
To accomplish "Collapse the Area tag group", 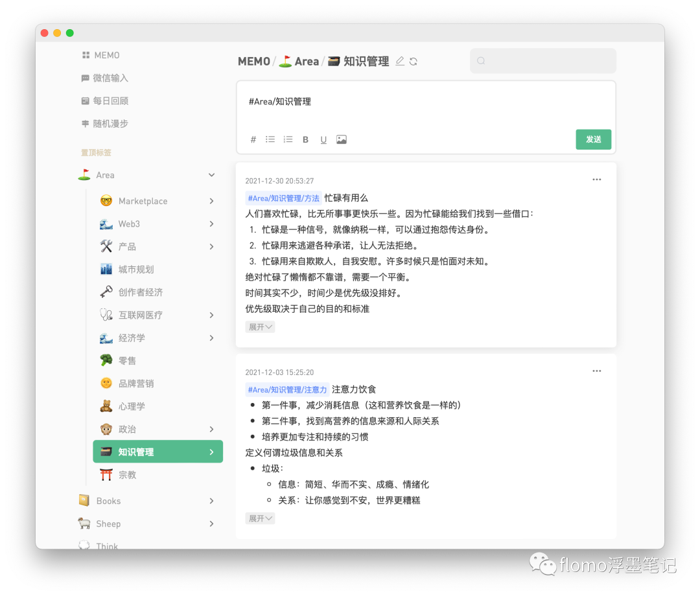I will point(211,175).
